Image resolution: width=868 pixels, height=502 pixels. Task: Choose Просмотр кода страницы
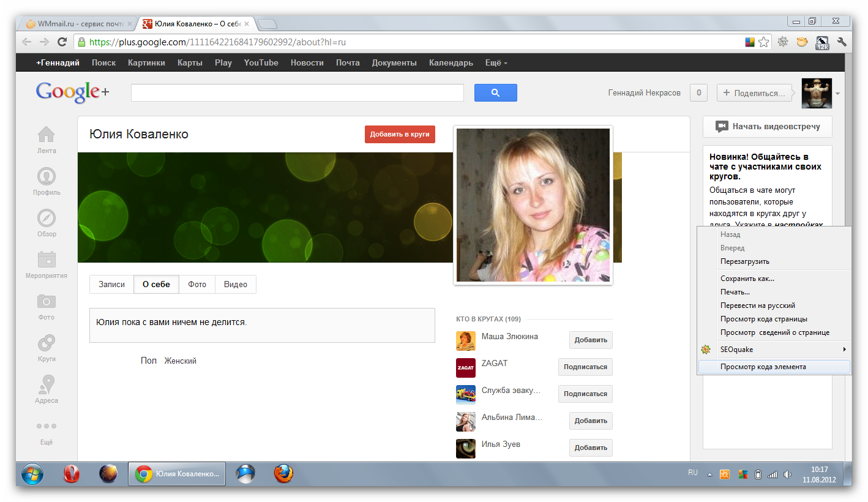(x=774, y=319)
